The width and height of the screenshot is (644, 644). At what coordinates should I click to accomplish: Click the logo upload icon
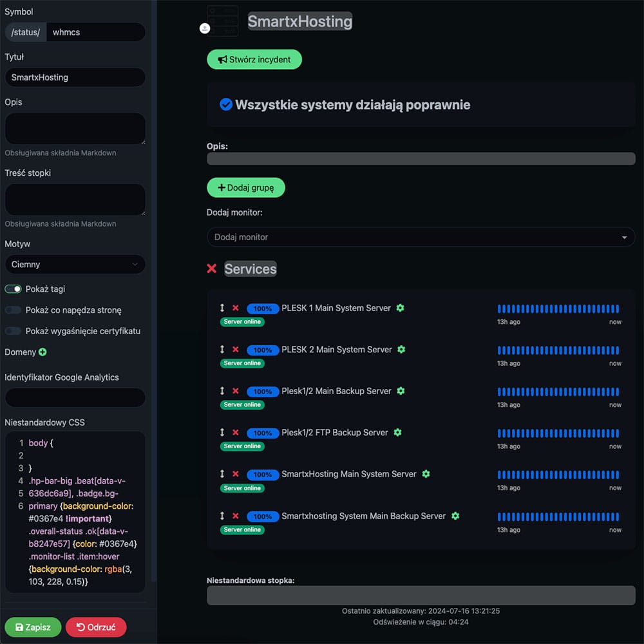coord(204,28)
